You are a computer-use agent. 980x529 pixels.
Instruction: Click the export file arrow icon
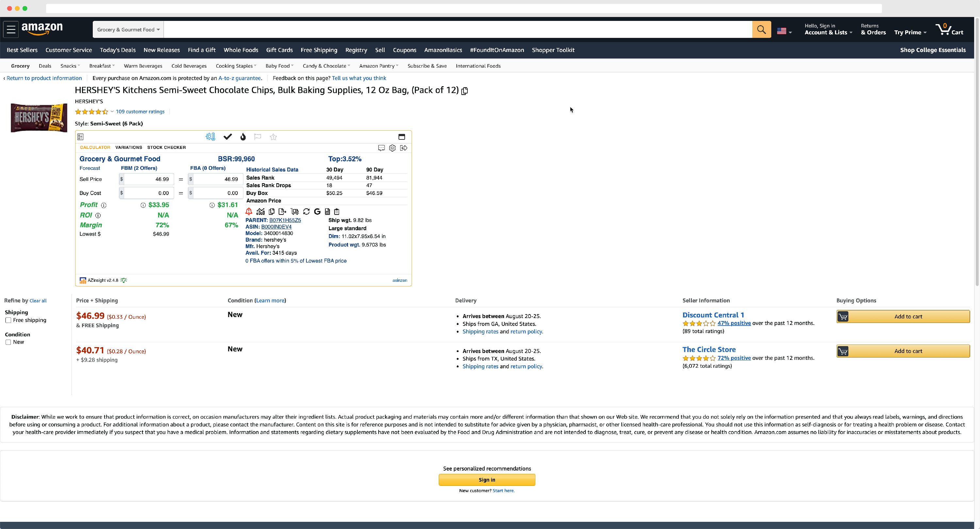click(282, 212)
